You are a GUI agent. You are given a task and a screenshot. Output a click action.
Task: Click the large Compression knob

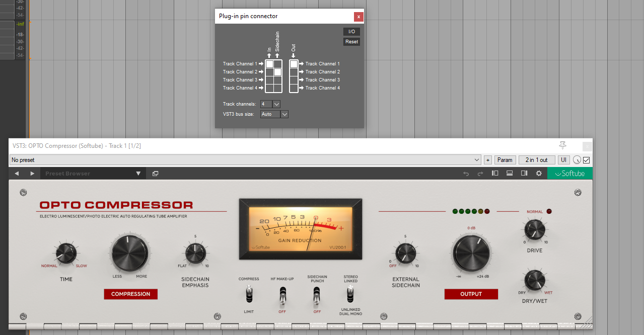[x=130, y=253]
